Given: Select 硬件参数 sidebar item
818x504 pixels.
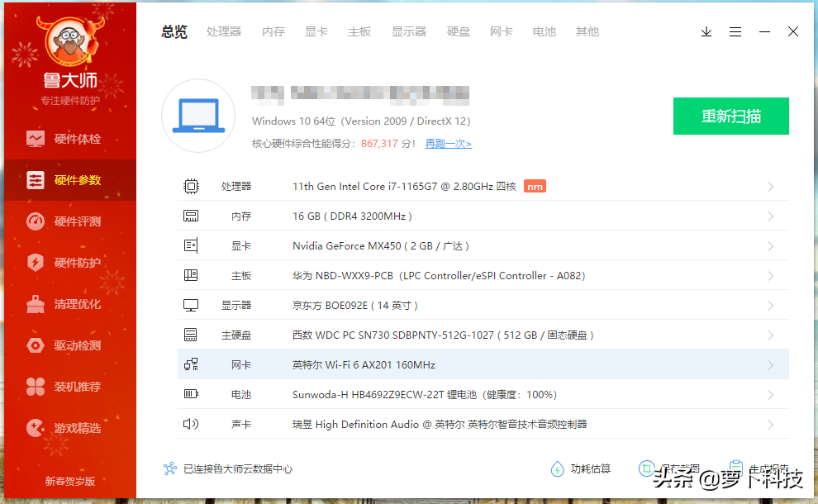Looking at the screenshot, I should (x=70, y=180).
